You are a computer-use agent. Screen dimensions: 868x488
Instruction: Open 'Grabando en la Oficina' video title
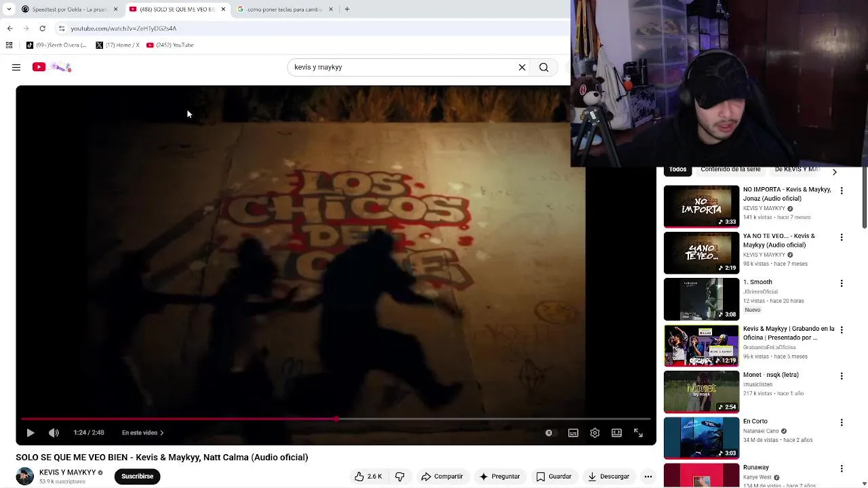pyautogui.click(x=788, y=333)
